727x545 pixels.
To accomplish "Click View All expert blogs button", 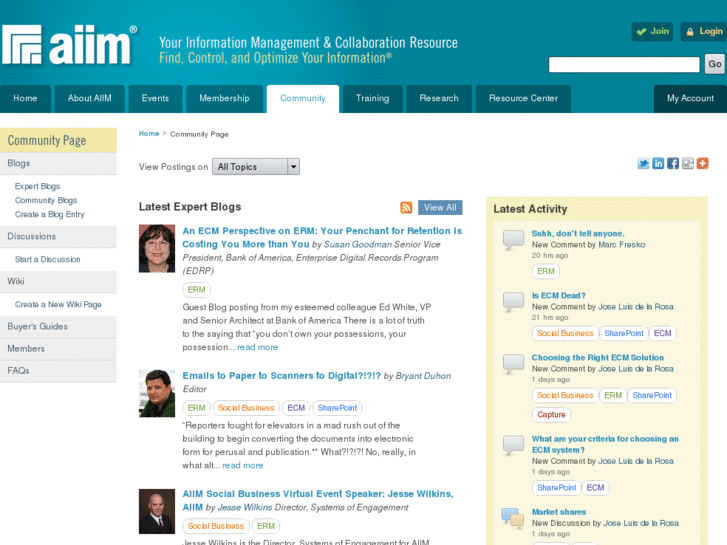I will pos(440,207).
